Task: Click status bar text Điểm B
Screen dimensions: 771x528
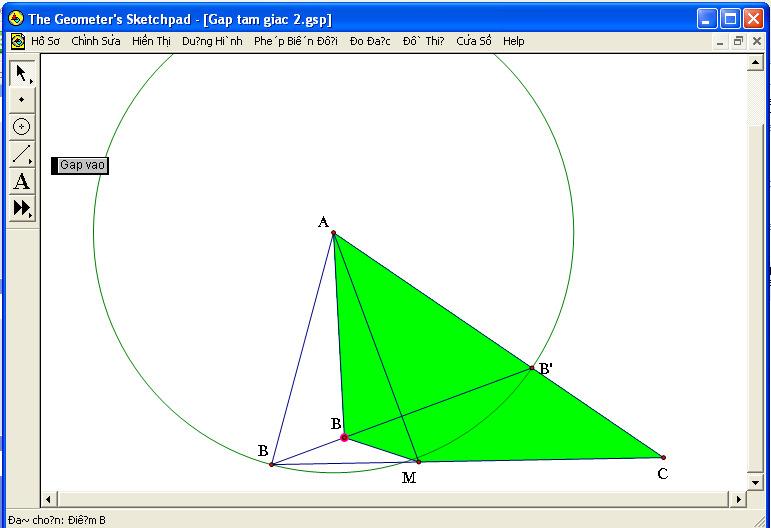Action: click(87, 520)
